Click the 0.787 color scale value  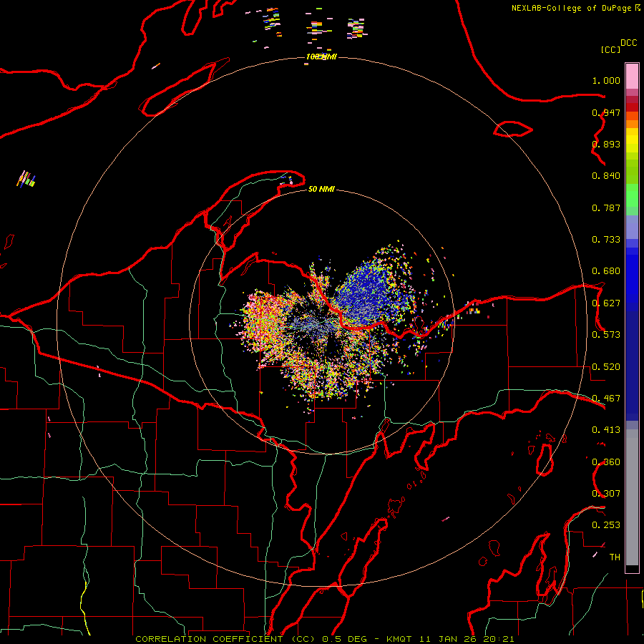pos(606,208)
